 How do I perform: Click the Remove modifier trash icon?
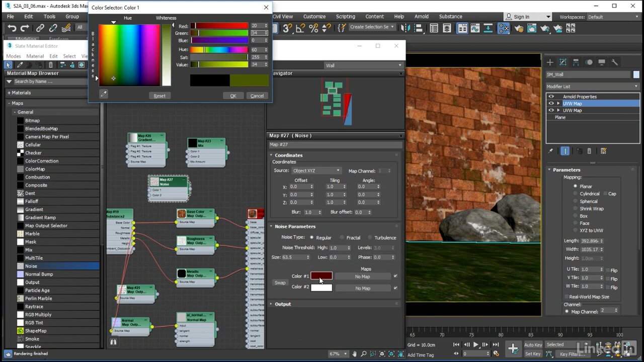590,151
